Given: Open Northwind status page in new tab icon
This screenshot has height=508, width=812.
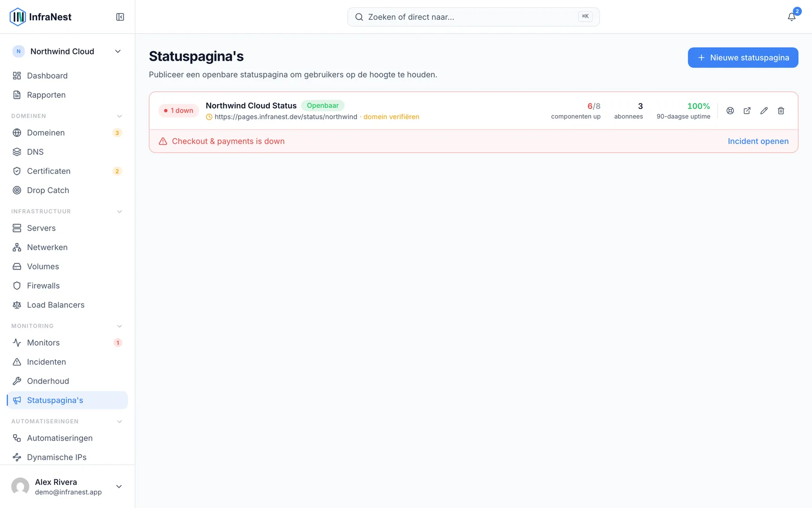Looking at the screenshot, I should (x=747, y=111).
